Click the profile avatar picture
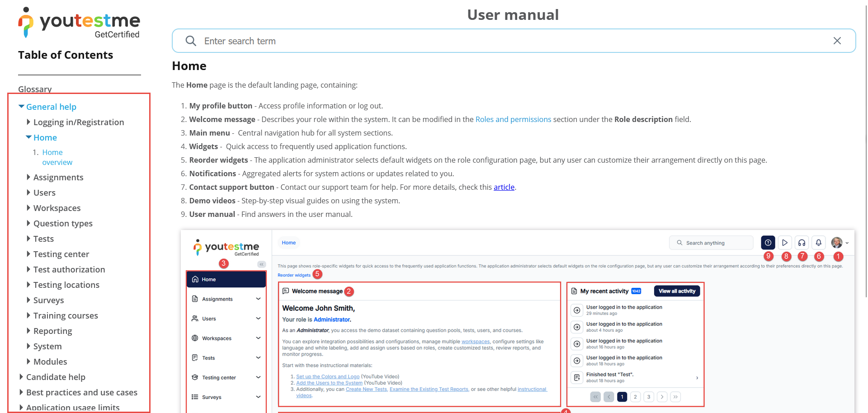The height and width of the screenshot is (413, 868). (x=836, y=243)
